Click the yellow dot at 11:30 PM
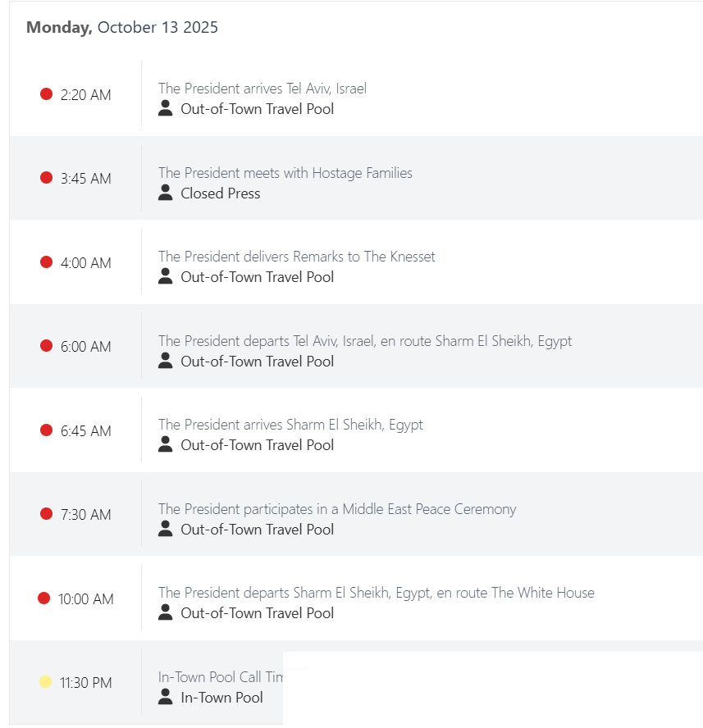The image size is (703, 728). click(x=46, y=682)
